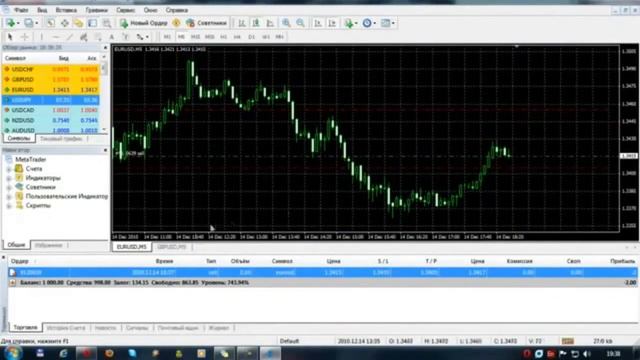Image resolution: width=640 pixels, height=360 pixels.
Task: Select the NZDUSD row in Market Watch
Action: click(x=51, y=120)
